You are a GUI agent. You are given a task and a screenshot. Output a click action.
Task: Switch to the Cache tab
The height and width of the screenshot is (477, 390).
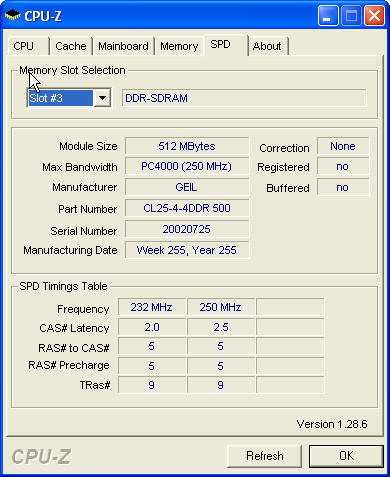tap(71, 46)
